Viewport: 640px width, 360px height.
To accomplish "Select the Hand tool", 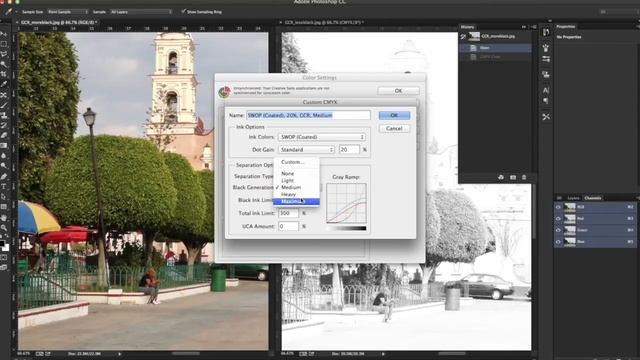I will pyautogui.click(x=4, y=217).
